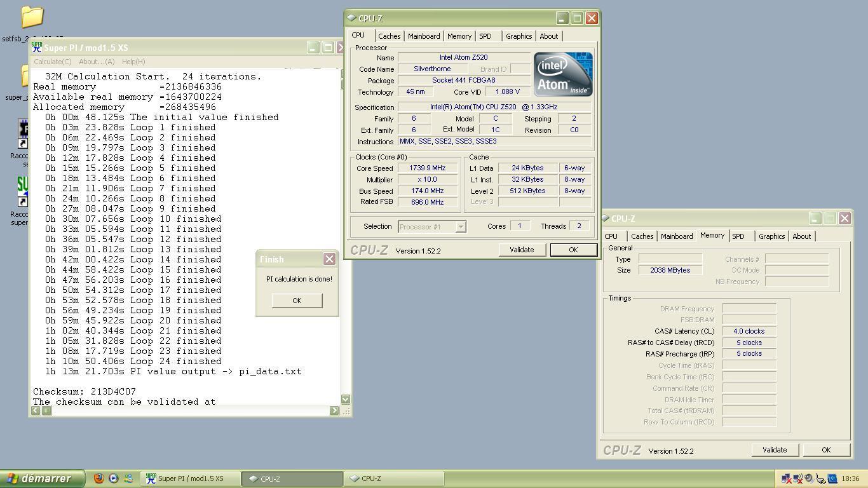
Task: Click Validate in CPU-Z CPU window
Action: [x=522, y=250]
